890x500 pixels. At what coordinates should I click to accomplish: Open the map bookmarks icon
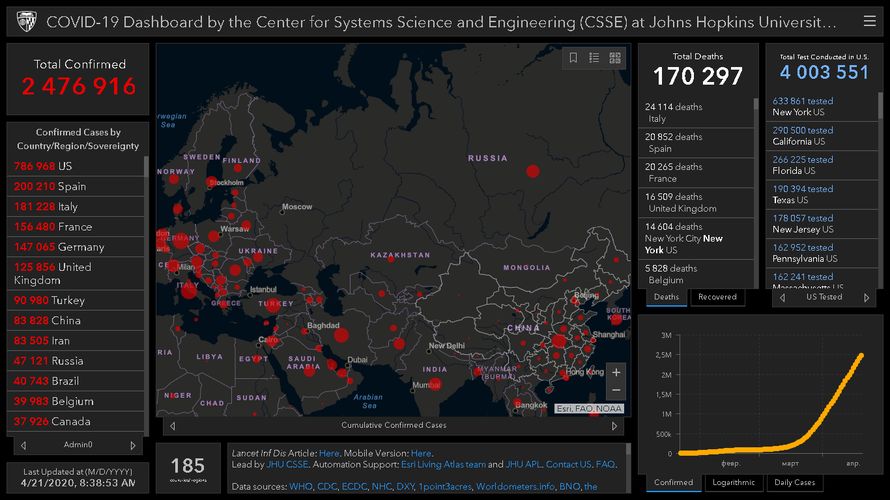[x=574, y=58]
